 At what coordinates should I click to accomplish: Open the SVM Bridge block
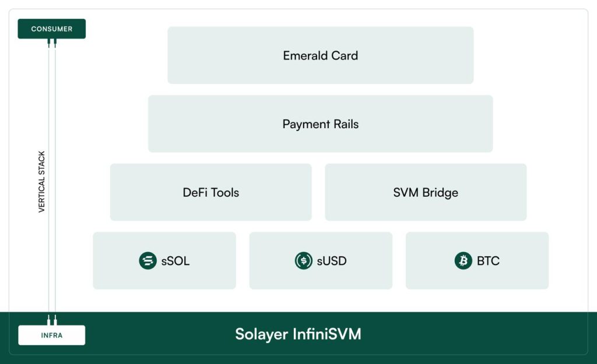click(x=426, y=192)
